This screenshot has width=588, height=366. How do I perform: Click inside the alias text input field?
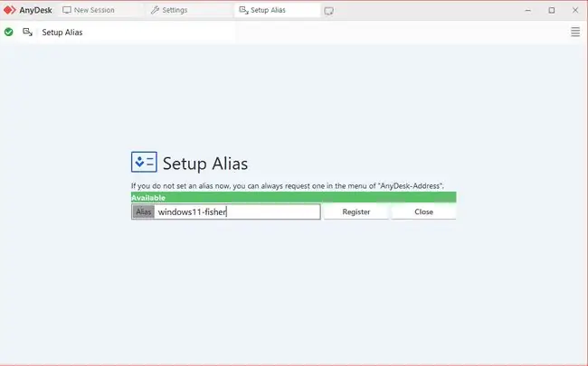[237, 211]
